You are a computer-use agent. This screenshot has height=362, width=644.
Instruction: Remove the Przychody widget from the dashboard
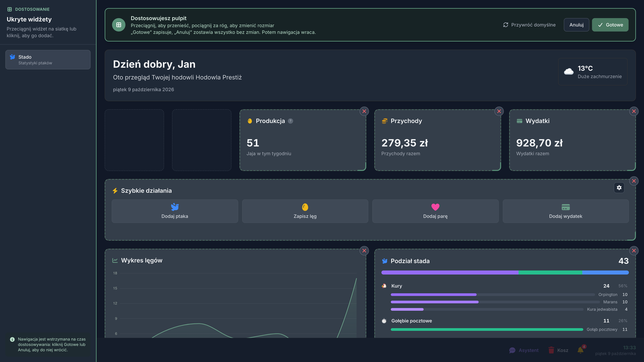coord(499,111)
